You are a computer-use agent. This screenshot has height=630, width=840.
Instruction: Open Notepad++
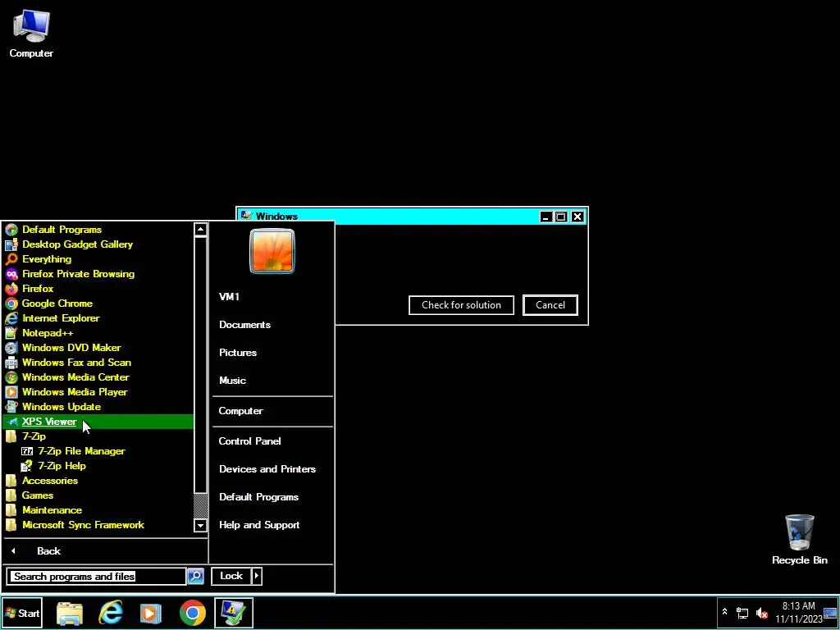pyautogui.click(x=98, y=333)
